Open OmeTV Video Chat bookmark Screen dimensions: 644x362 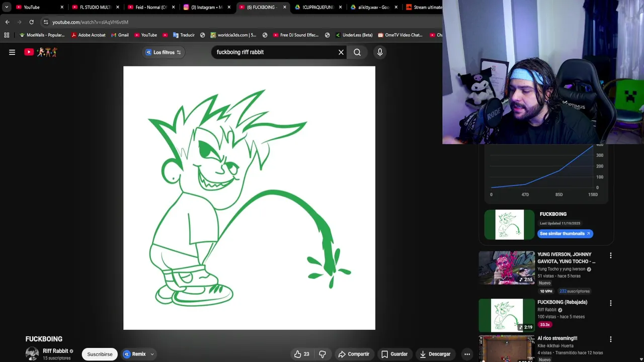[400, 35]
